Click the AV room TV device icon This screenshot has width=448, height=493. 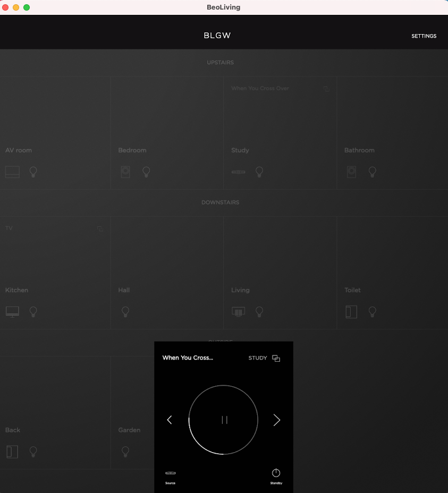(12, 172)
